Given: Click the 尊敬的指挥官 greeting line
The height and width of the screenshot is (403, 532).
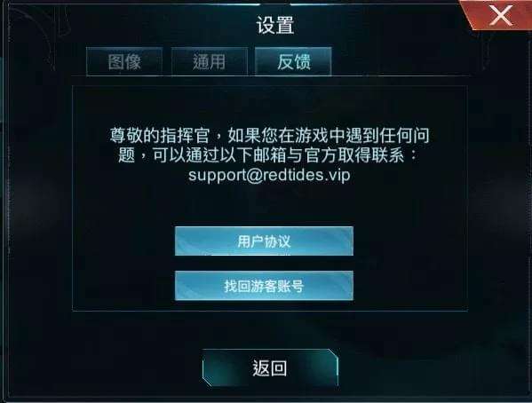Looking at the screenshot, I should 270,135.
